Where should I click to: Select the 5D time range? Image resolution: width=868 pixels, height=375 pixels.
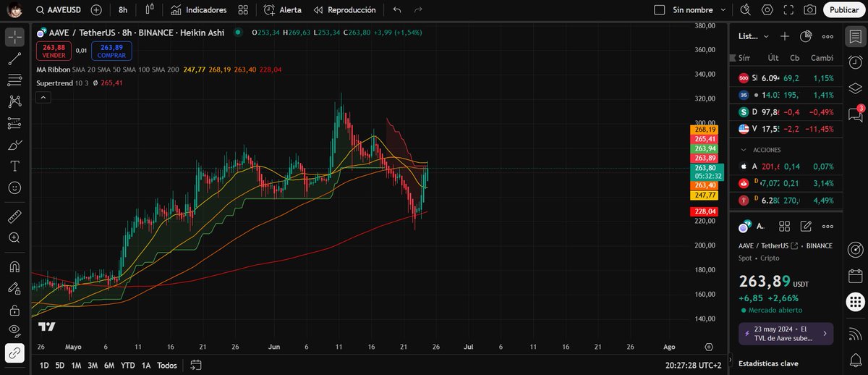click(x=60, y=366)
